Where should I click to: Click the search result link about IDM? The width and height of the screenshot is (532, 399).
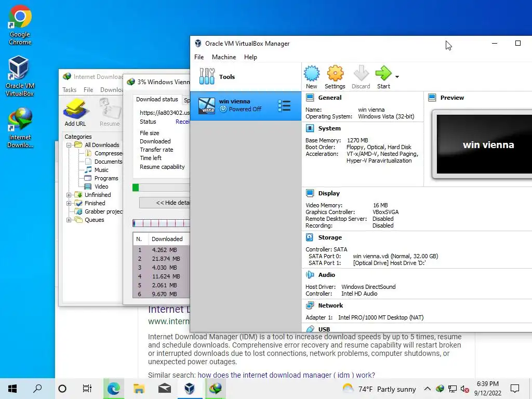(x=169, y=310)
